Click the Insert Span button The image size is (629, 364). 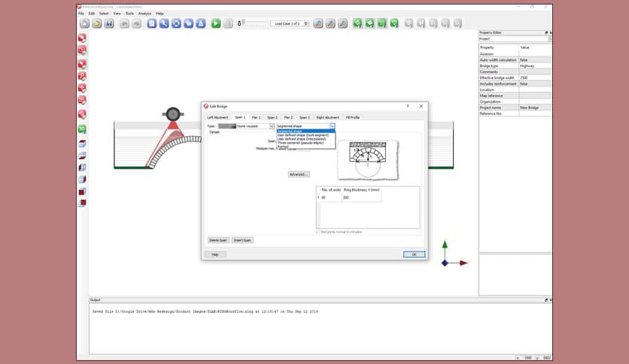click(x=242, y=240)
